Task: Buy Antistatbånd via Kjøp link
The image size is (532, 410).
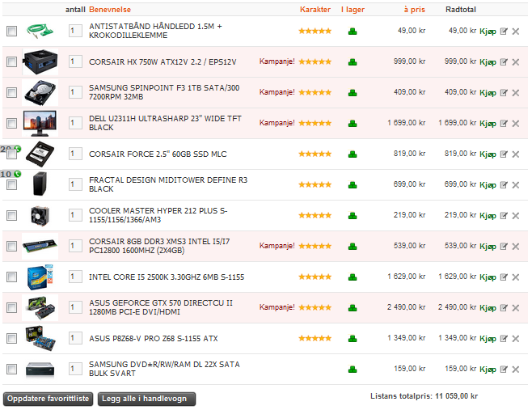Action: pyautogui.click(x=488, y=32)
